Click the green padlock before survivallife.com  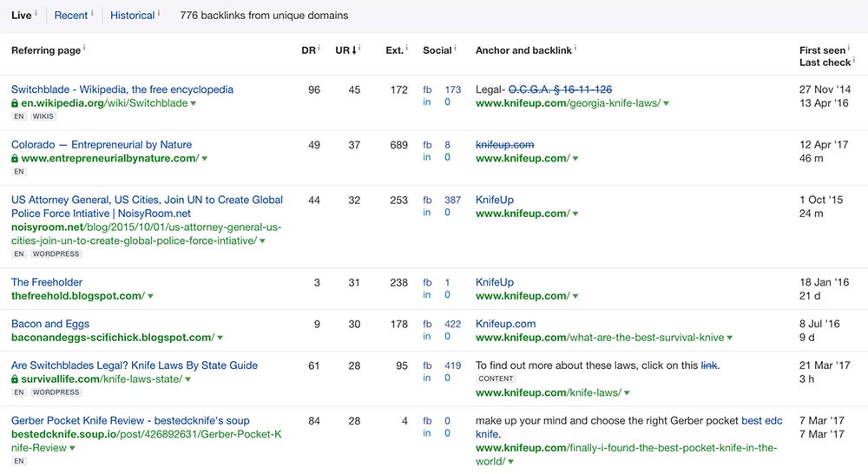point(15,379)
